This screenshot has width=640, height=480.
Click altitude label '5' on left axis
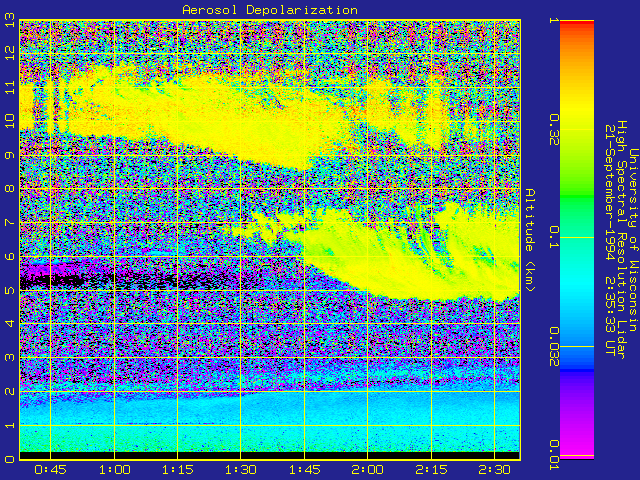[x=10, y=290]
